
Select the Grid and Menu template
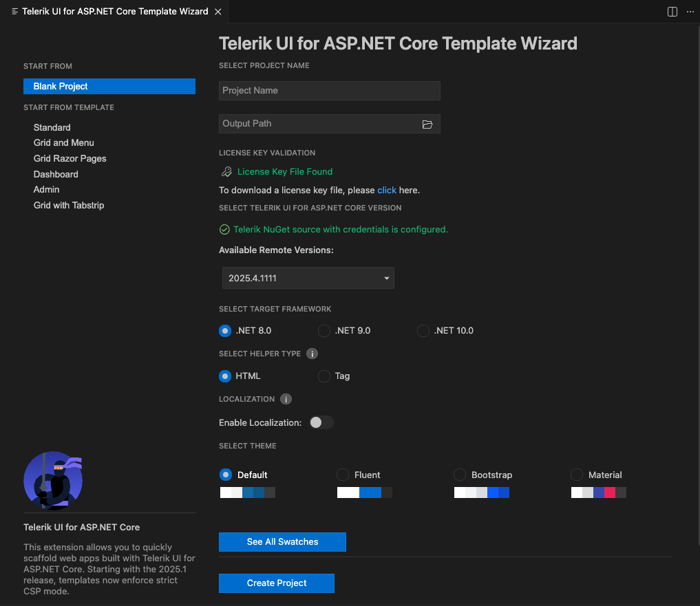point(64,143)
